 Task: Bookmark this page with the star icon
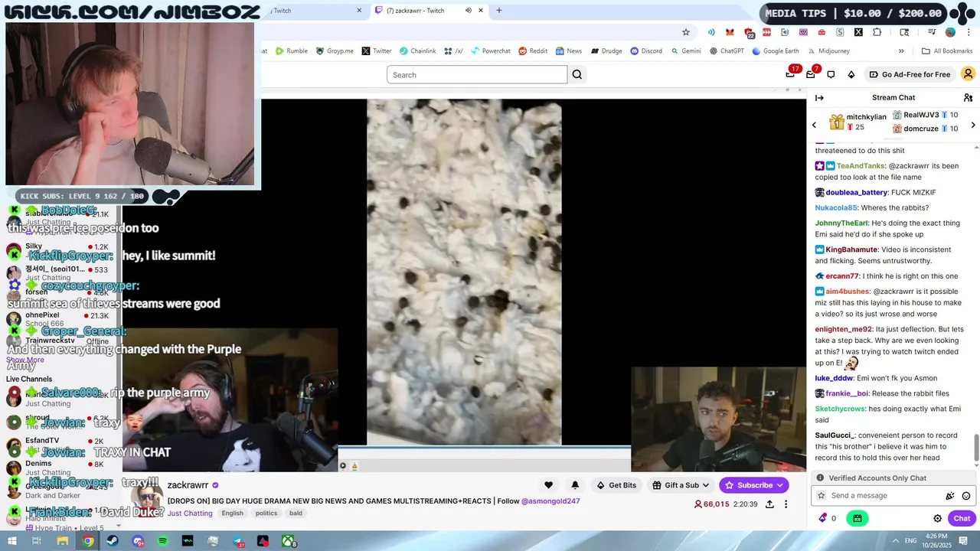point(686,32)
